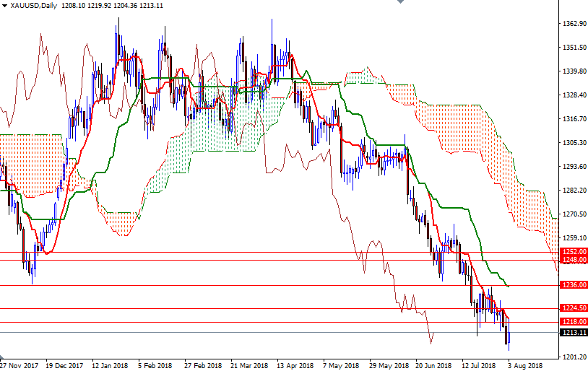The width and height of the screenshot is (588, 371).
Task: Click the 29 May 2018 date label
Action: click(388, 365)
